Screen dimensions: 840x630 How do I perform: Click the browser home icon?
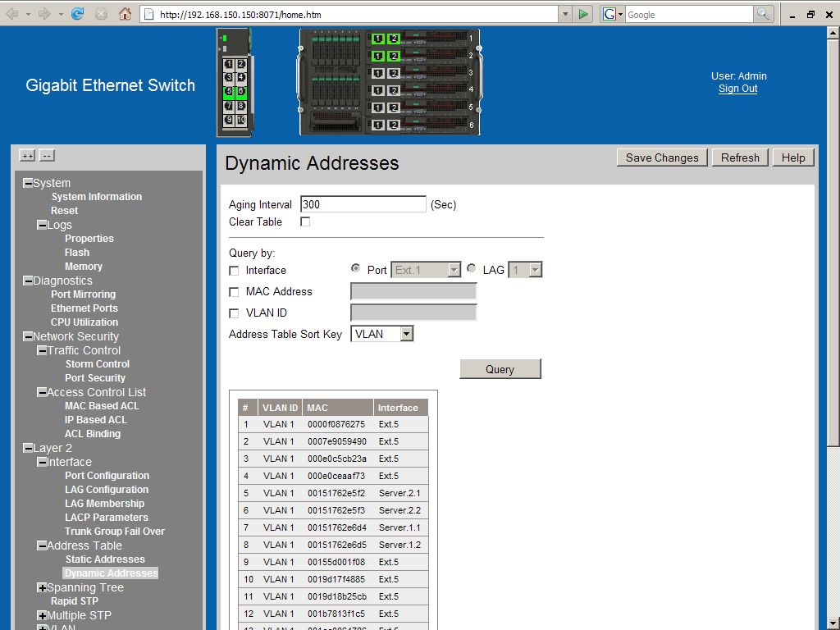[x=125, y=14]
